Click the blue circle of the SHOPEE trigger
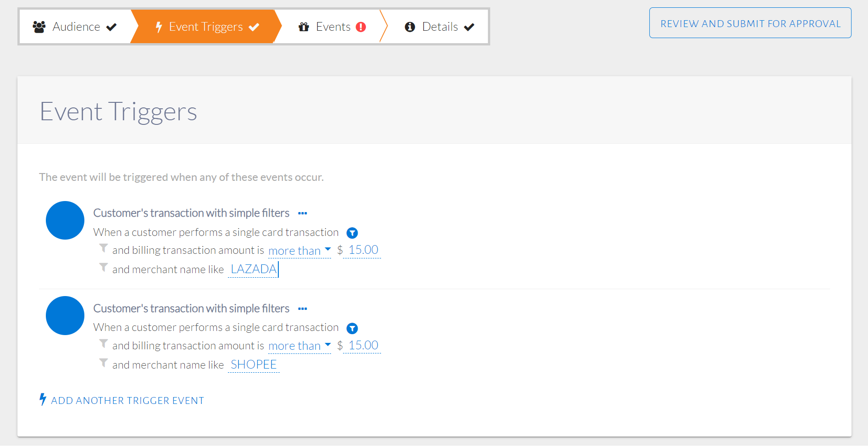 (x=65, y=316)
